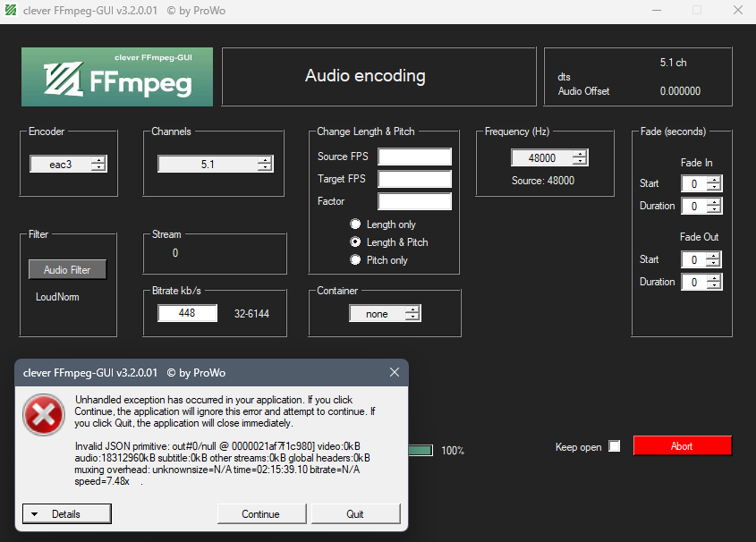Click the error dialog title bar
Viewport: 756px width, 542px height.
[x=212, y=372]
